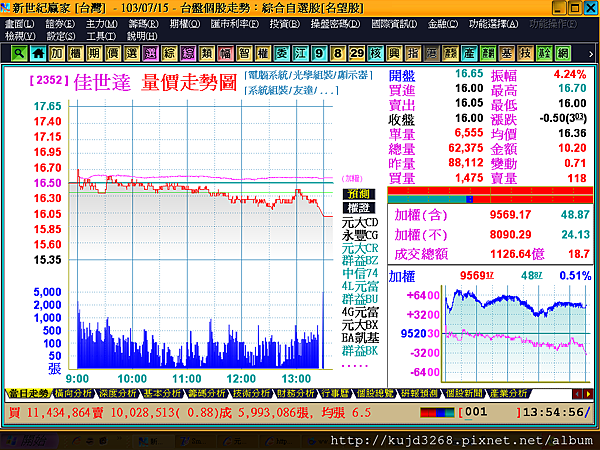Expand toolbar overflow arrow at right end

[591, 54]
